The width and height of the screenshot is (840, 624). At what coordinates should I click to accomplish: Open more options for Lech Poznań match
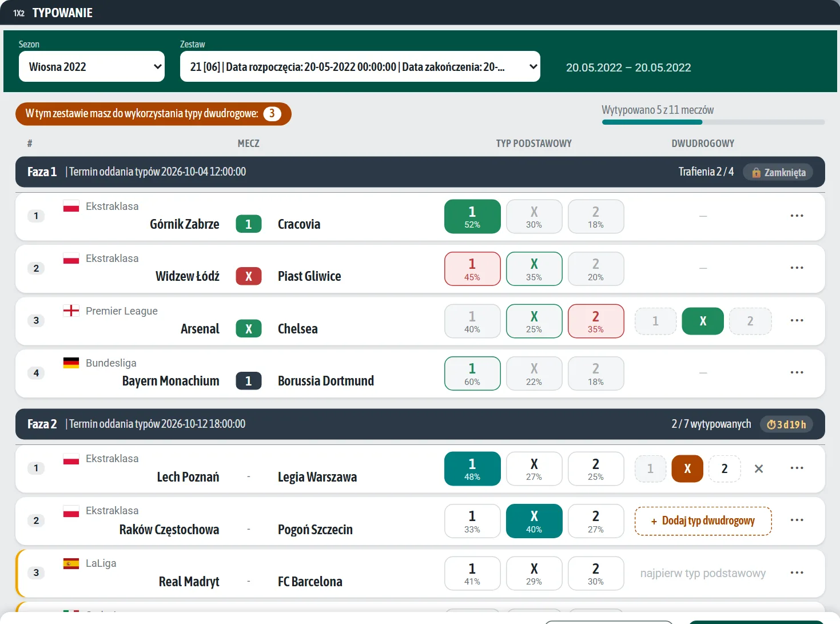(x=797, y=468)
